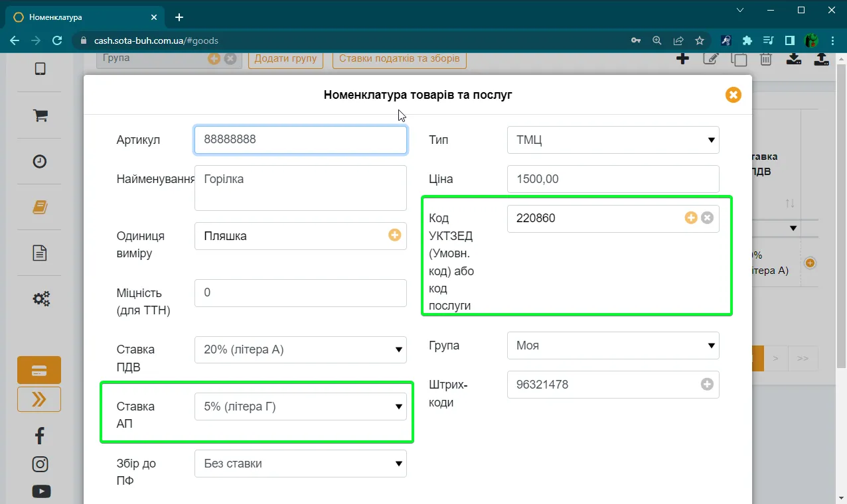Open the clock history sidebar icon
Image resolution: width=847 pixels, height=504 pixels.
40,161
